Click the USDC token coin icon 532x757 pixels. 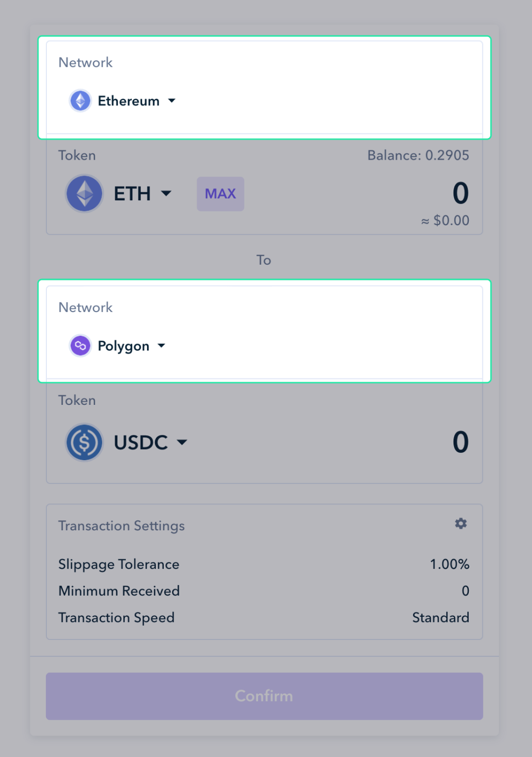(x=84, y=442)
